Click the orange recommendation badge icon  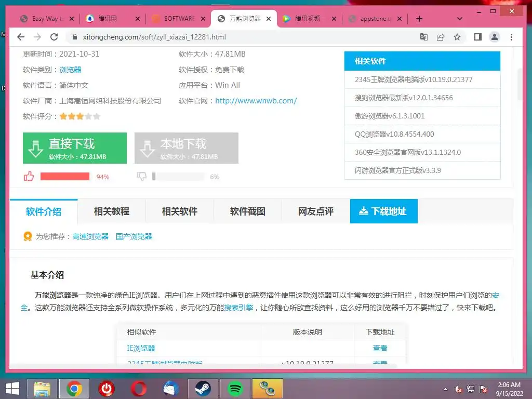coord(28,236)
